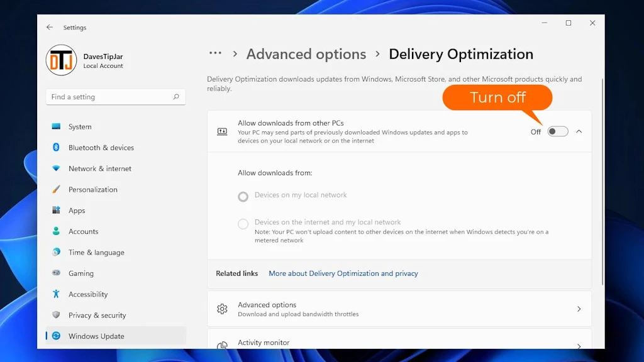Click the Network wifi icon in sidebar

tap(56, 168)
